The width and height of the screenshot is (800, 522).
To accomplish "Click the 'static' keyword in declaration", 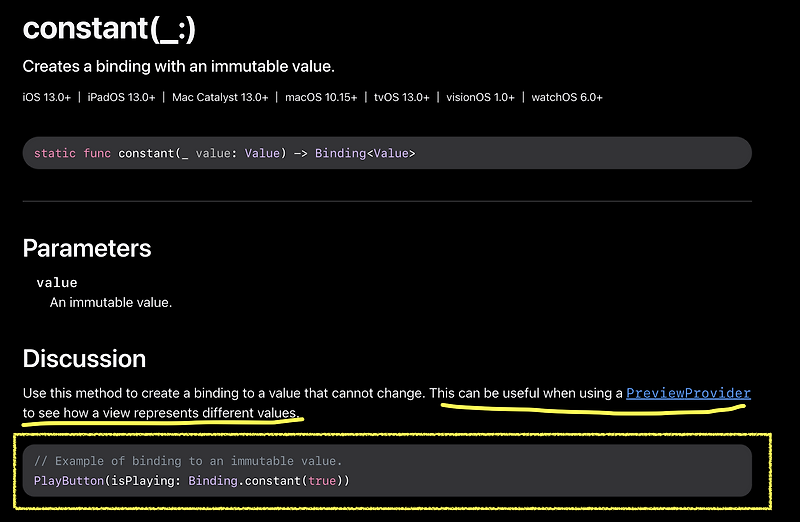I will pos(55,153).
